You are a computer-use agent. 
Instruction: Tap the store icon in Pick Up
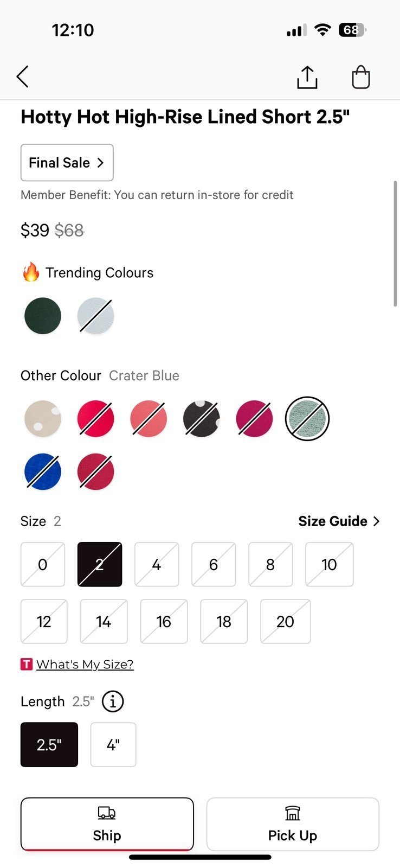293,813
